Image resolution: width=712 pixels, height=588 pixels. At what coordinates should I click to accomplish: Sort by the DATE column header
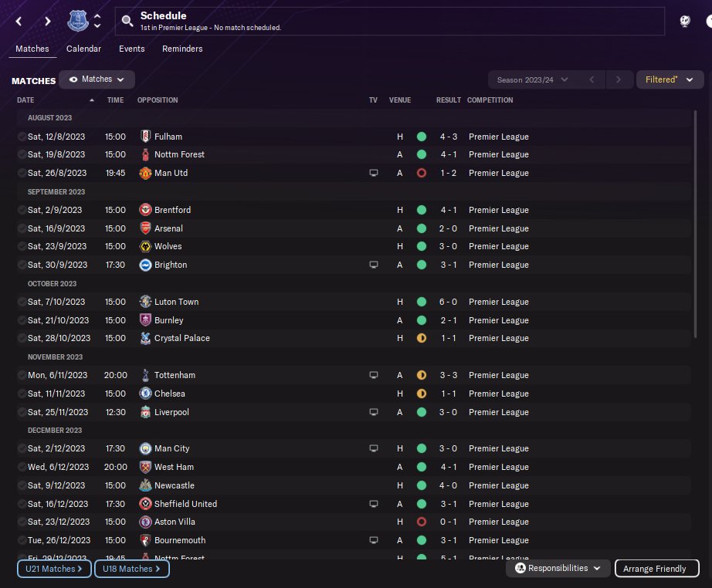click(x=25, y=100)
